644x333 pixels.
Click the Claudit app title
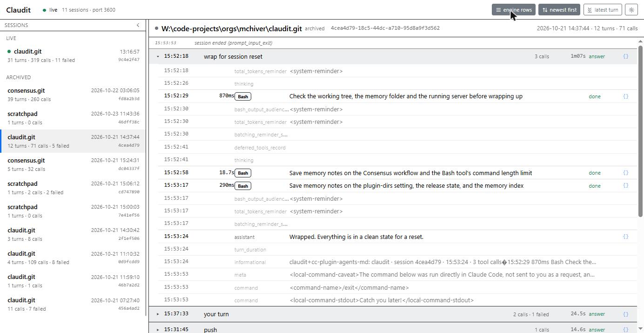pos(19,10)
